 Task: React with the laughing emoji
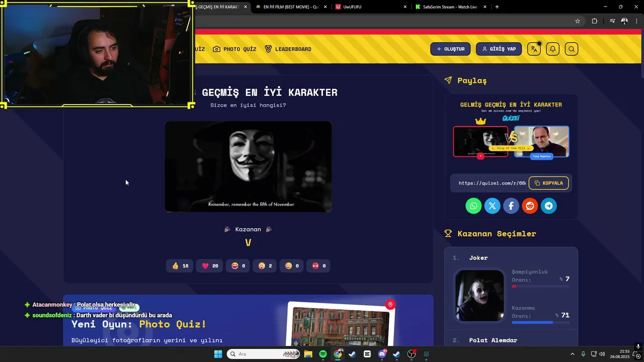click(238, 265)
